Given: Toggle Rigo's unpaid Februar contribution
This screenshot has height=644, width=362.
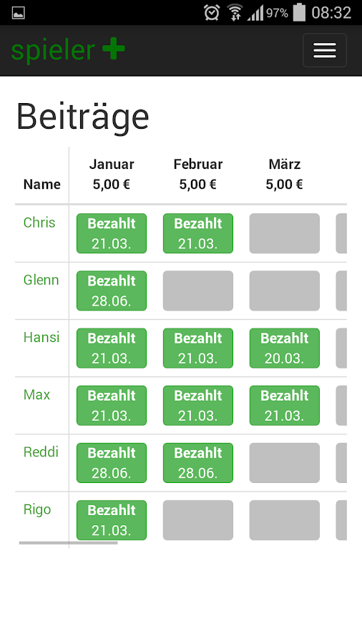Looking at the screenshot, I should [198, 520].
